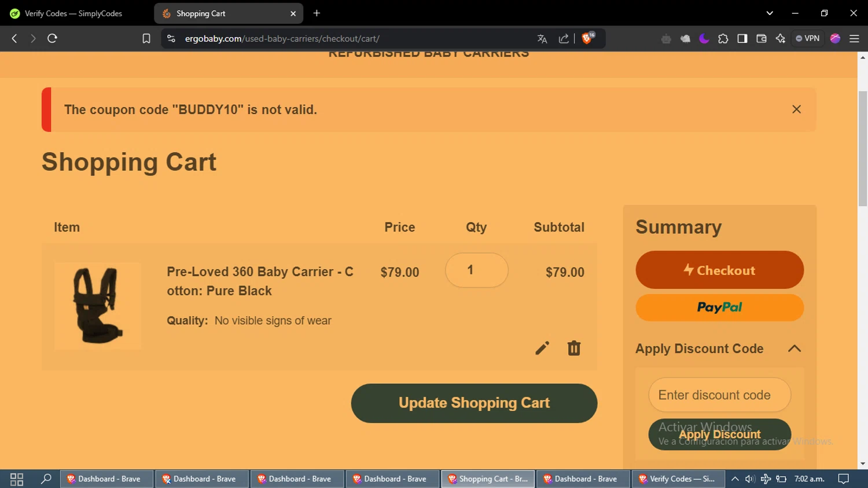Select the quantity field showing 1
The width and height of the screenshot is (868, 488).
point(476,270)
